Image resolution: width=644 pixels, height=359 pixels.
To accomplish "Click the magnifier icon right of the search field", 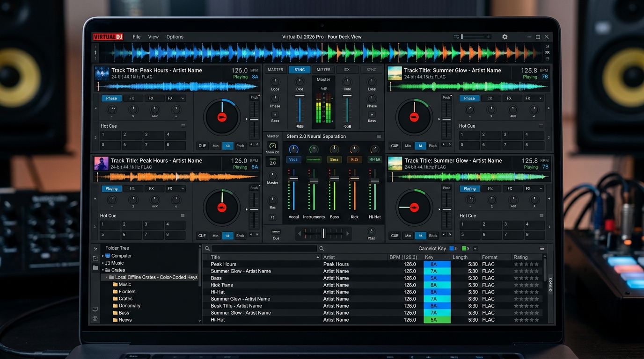I will pos(322,249).
